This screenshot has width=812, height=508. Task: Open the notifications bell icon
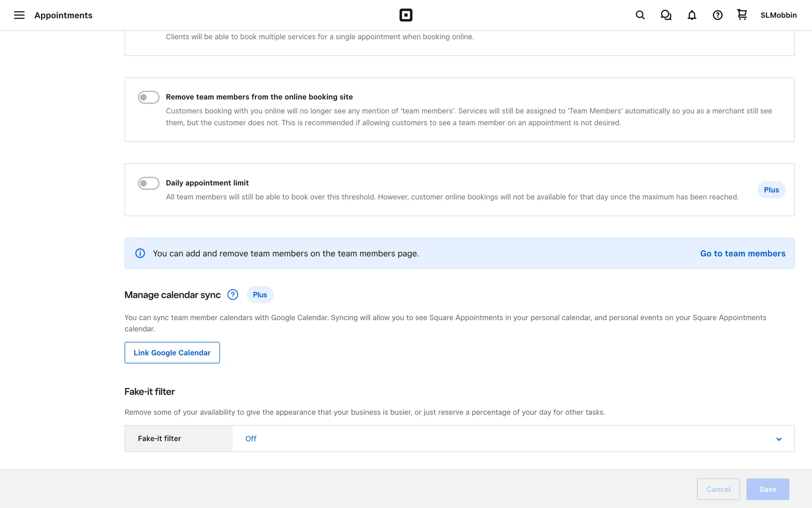(x=691, y=15)
